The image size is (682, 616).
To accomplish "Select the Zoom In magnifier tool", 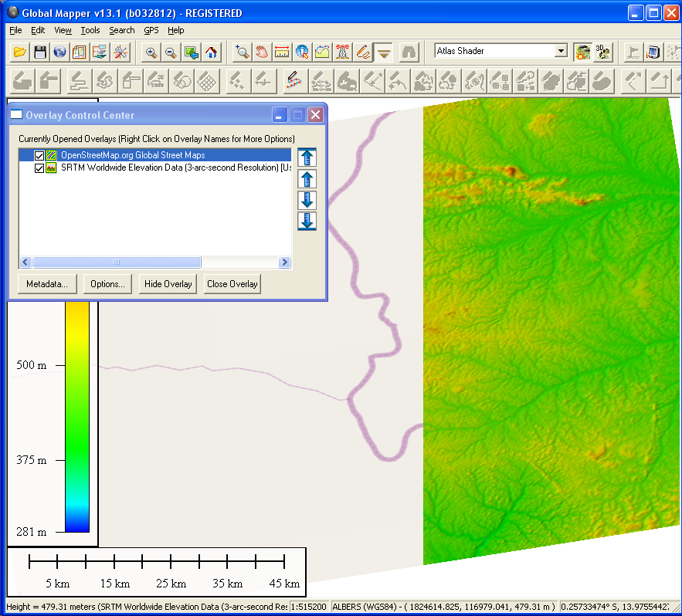I will point(151,52).
